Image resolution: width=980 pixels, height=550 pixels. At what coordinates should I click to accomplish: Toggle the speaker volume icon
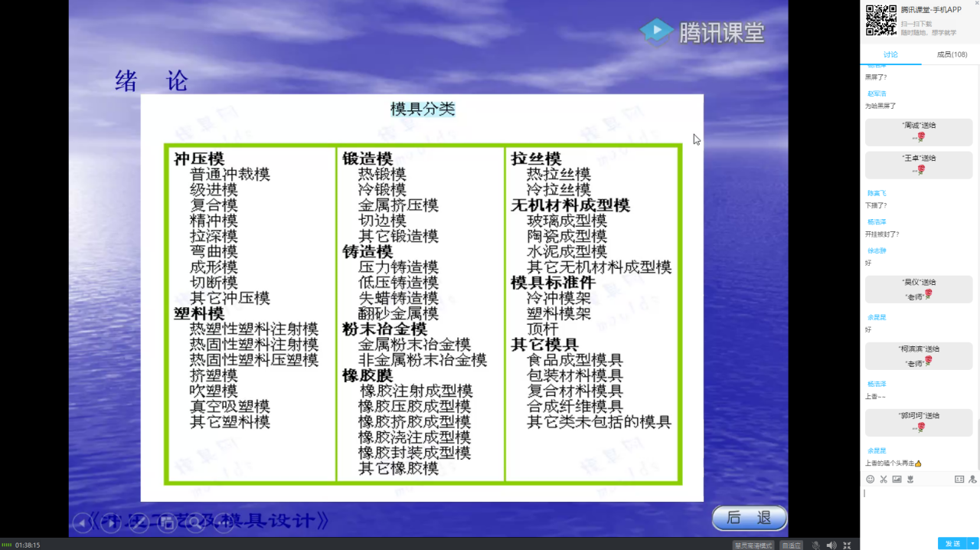831,545
